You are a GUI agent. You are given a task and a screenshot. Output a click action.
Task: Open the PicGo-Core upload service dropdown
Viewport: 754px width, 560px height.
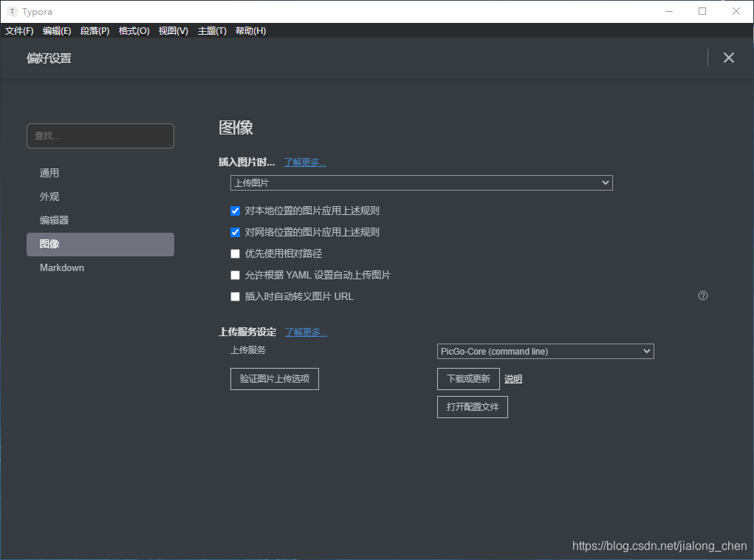coord(545,351)
